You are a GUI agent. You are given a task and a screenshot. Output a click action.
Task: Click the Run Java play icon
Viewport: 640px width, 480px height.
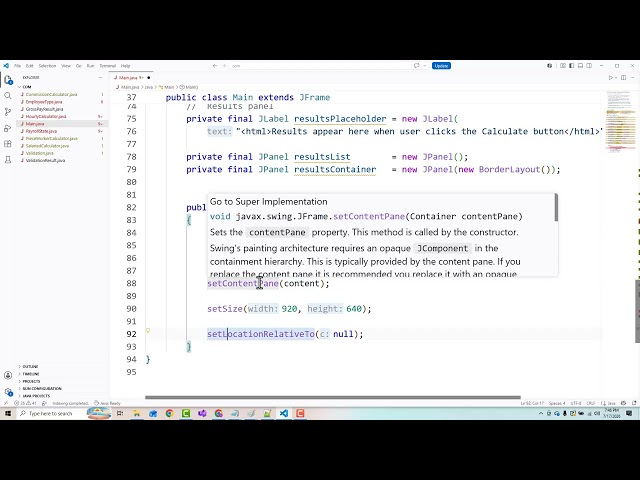point(611,78)
